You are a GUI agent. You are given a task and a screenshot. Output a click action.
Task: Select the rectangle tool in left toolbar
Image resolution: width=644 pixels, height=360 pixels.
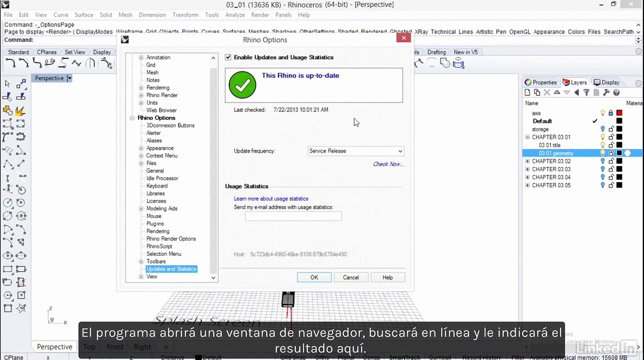7,268
